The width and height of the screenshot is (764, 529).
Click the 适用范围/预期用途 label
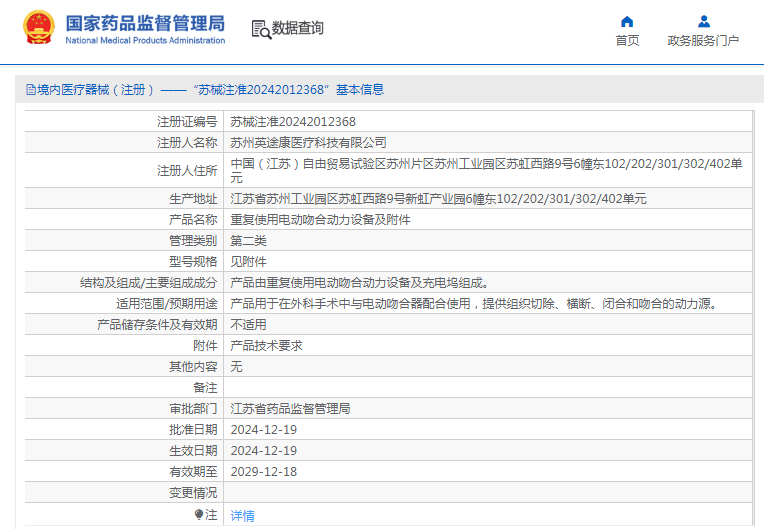[167, 303]
